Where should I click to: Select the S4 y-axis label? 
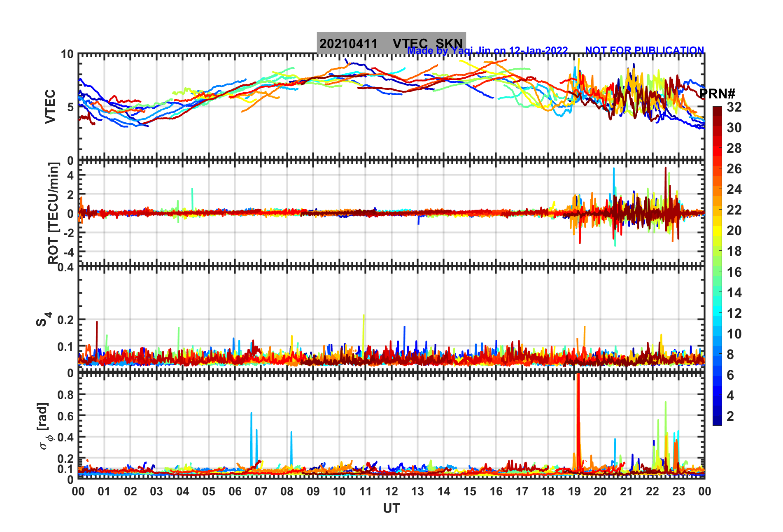[44, 319]
